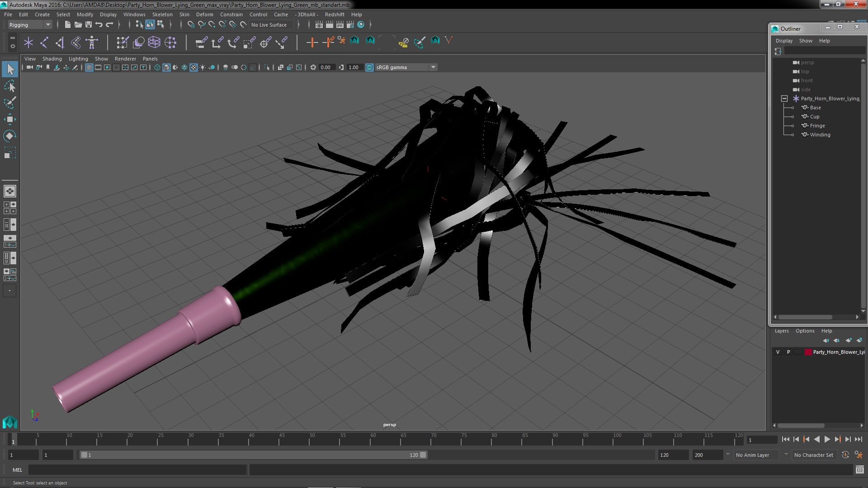Open the No Live Surface field
The height and width of the screenshot is (488, 868).
point(270,25)
